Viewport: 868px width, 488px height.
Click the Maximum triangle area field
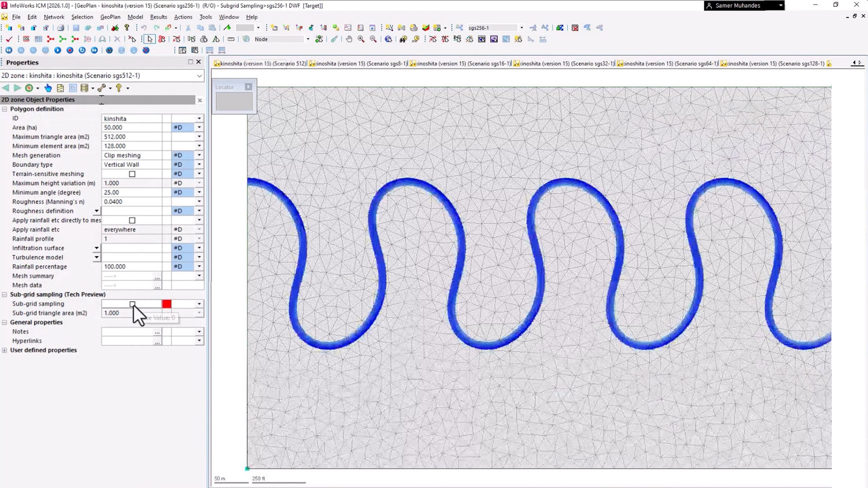(131, 137)
